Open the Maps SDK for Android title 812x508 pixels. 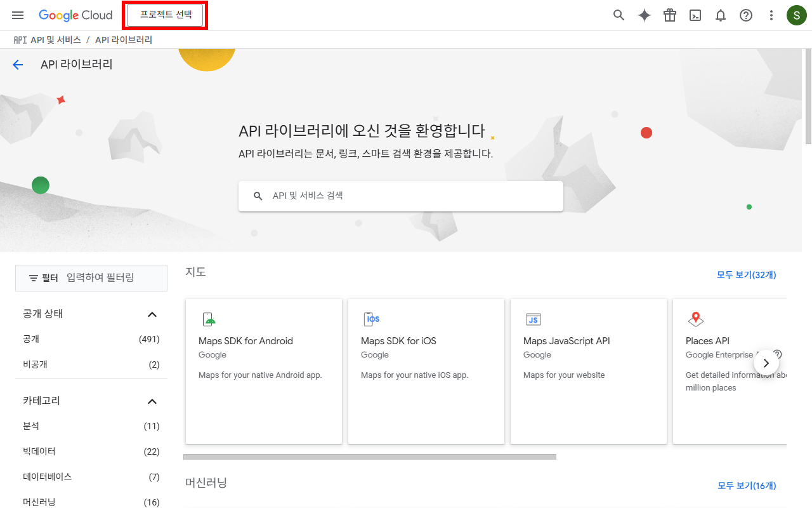(246, 341)
